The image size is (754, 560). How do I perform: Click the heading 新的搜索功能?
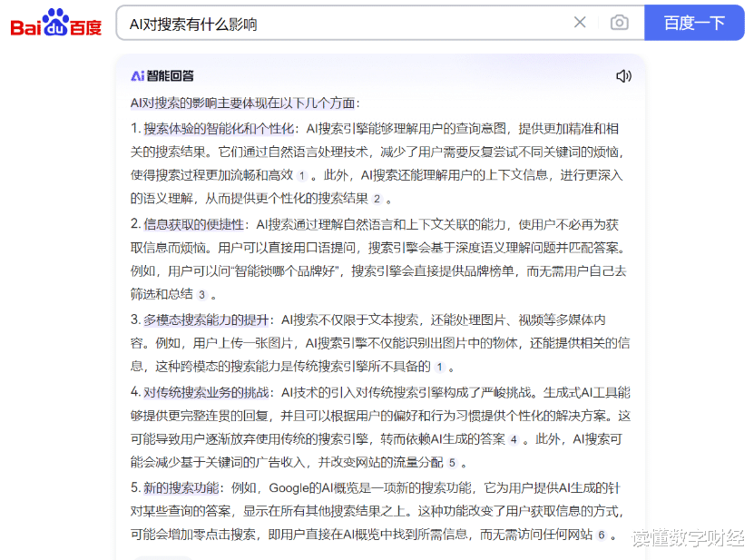click(x=181, y=487)
